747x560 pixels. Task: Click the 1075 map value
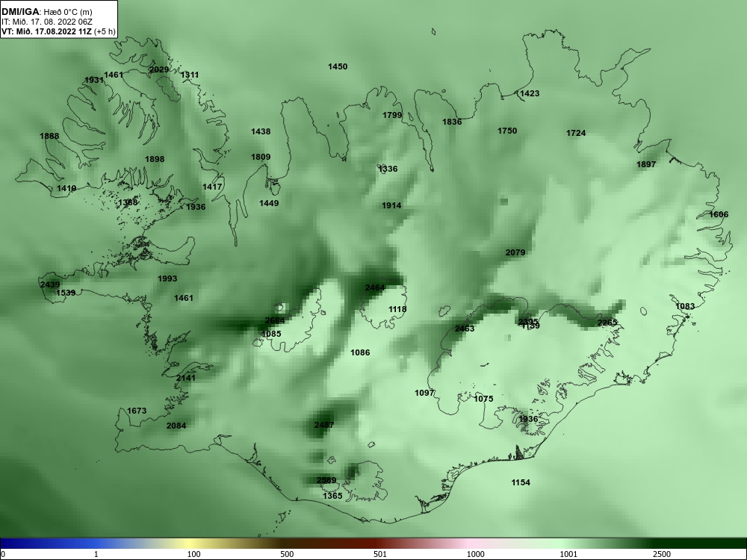483,399
